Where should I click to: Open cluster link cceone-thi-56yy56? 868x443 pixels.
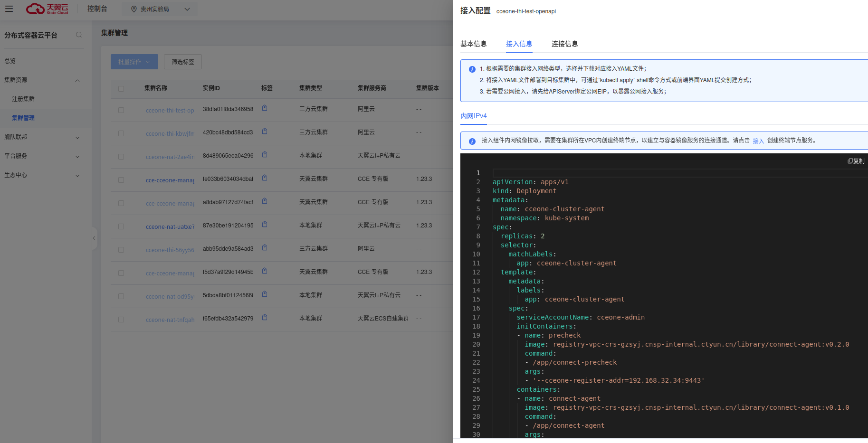(x=170, y=250)
